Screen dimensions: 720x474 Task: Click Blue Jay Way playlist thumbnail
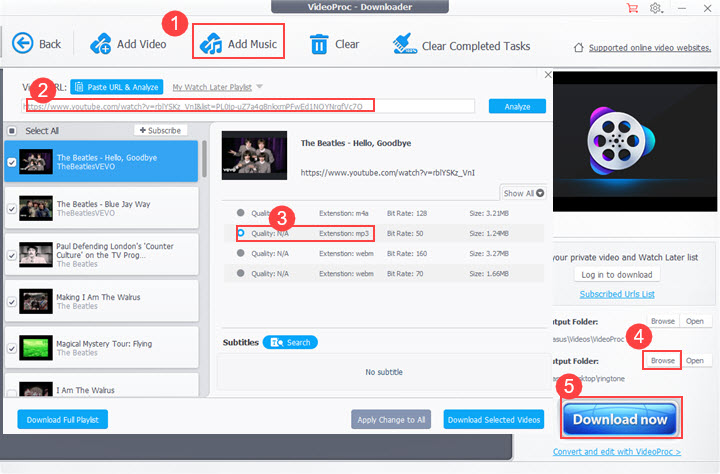click(x=36, y=209)
